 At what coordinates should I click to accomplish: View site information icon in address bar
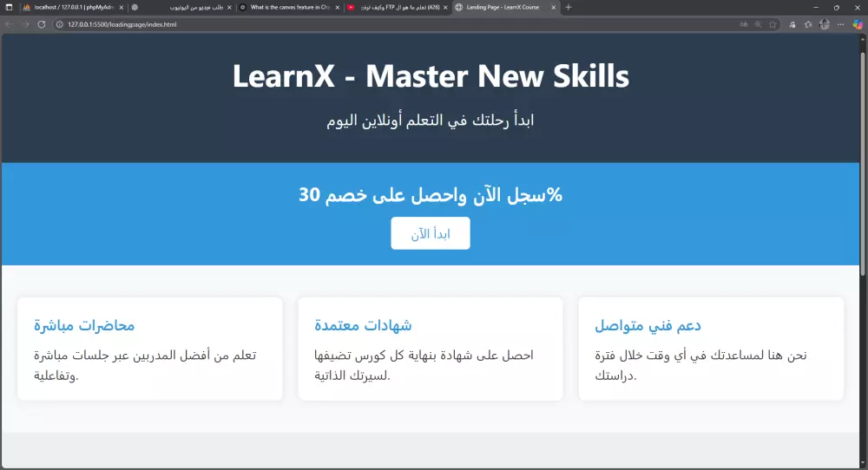pyautogui.click(x=60, y=24)
